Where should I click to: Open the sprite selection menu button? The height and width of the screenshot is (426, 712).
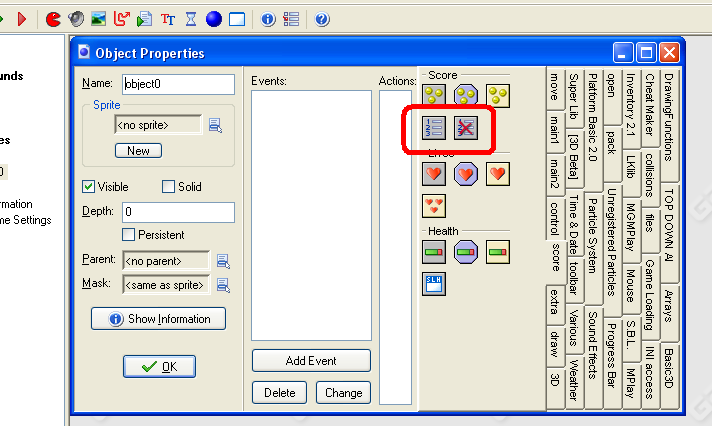tap(215, 126)
